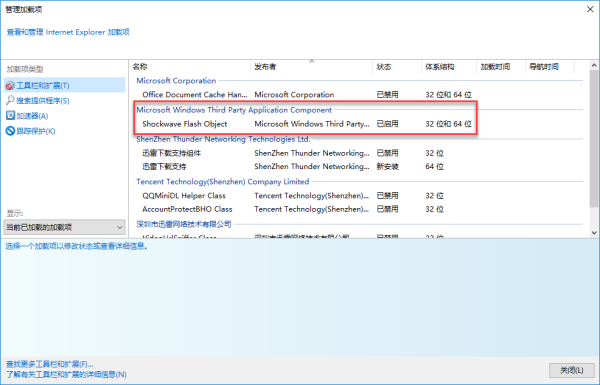The width and height of the screenshot is (600, 385).
Task: Sort list by 加载时间 column header
Action: [x=501, y=67]
